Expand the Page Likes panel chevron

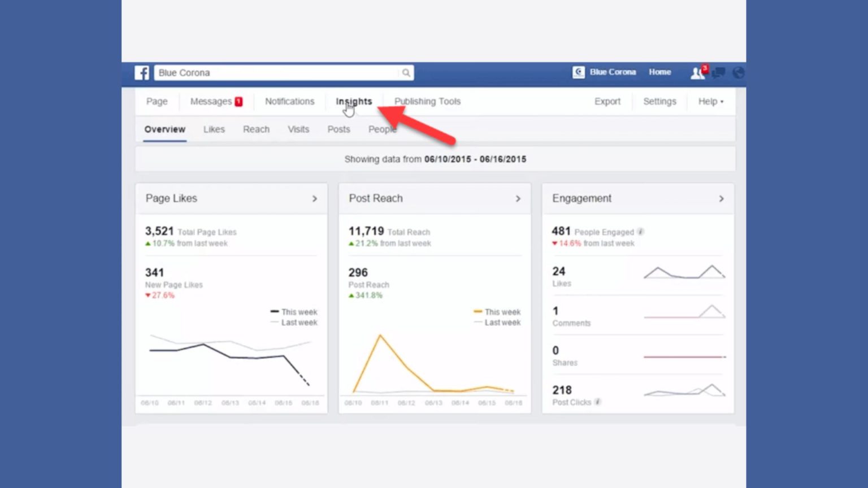[x=315, y=198]
